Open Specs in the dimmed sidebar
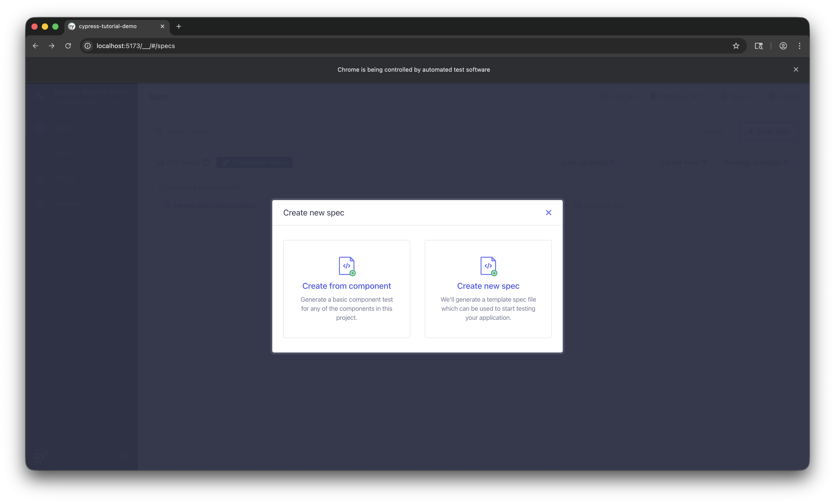835x504 pixels. (x=81, y=128)
